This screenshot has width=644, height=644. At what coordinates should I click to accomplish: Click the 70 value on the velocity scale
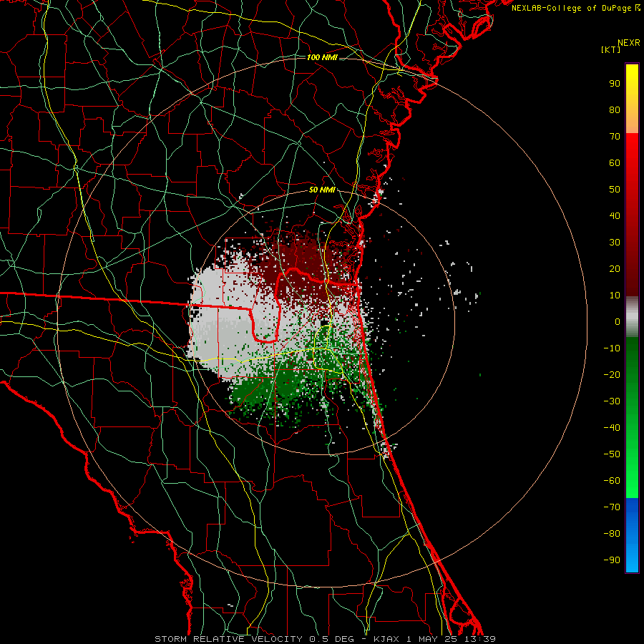point(615,137)
